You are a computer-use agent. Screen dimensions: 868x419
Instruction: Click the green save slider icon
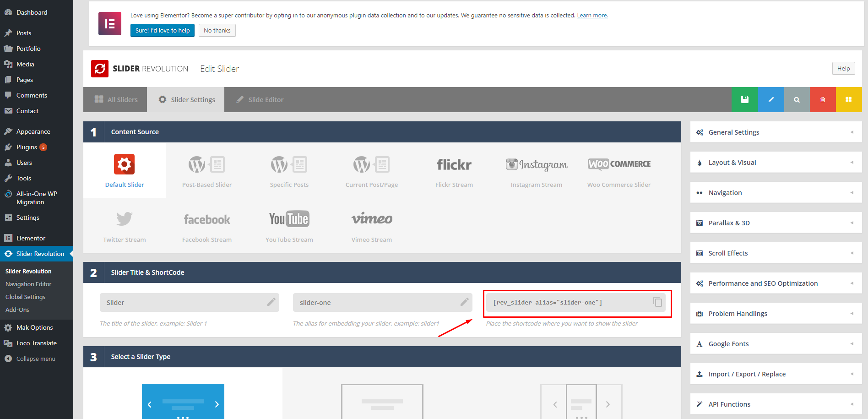point(744,99)
